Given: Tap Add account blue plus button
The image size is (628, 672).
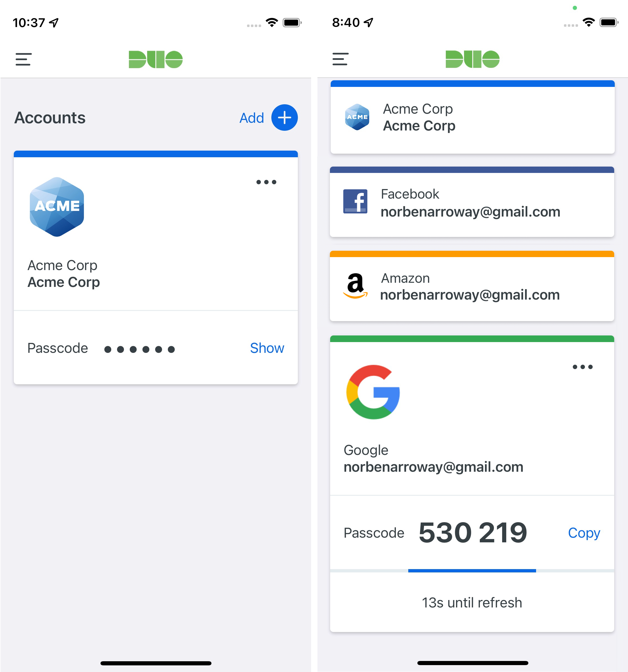Looking at the screenshot, I should coord(285,118).
